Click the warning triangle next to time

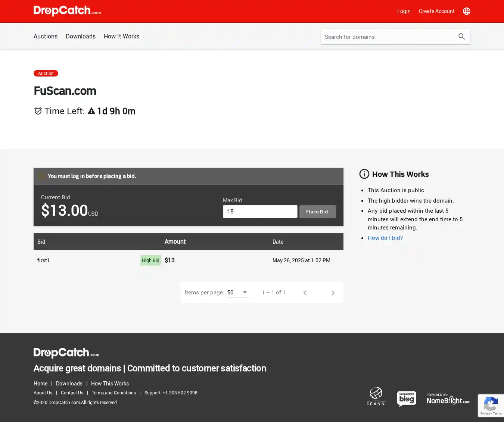(x=91, y=111)
